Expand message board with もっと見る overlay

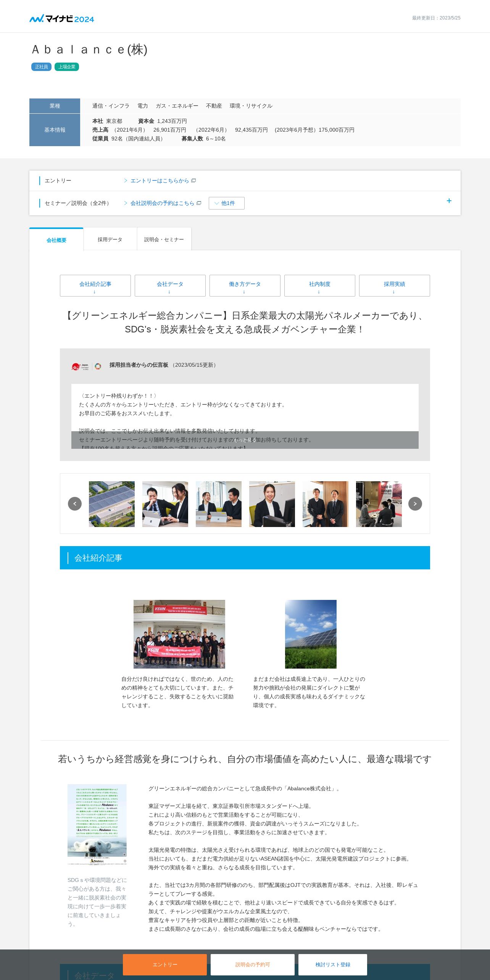tap(245, 440)
